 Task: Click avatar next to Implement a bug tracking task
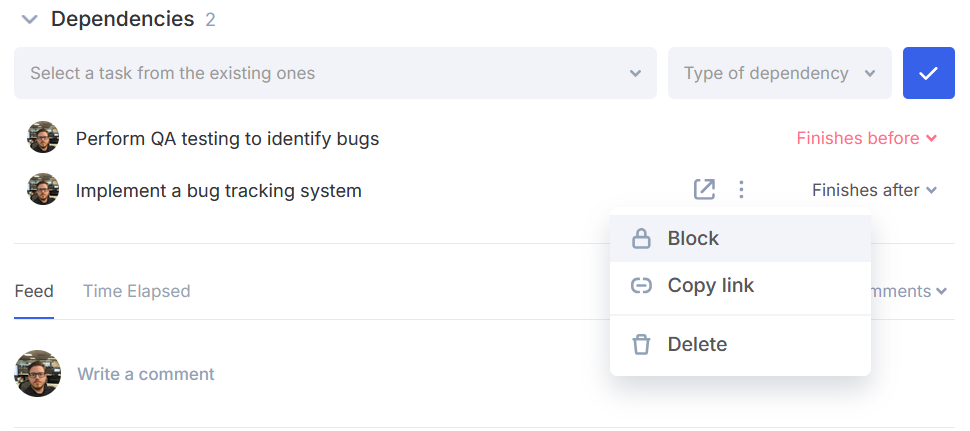[43, 189]
